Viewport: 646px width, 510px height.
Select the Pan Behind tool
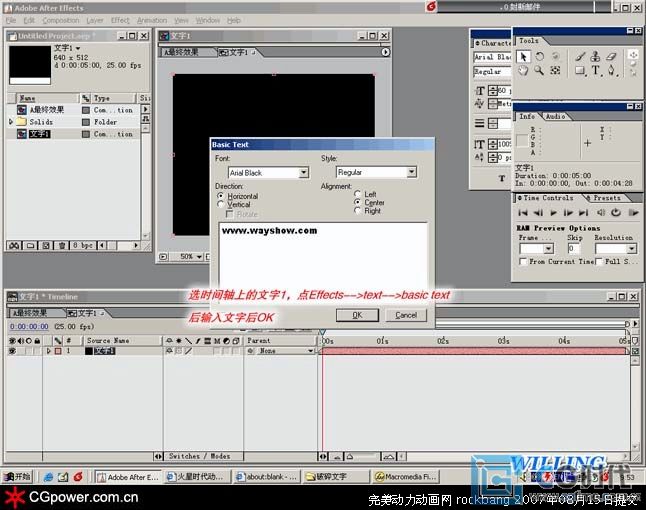point(555,70)
